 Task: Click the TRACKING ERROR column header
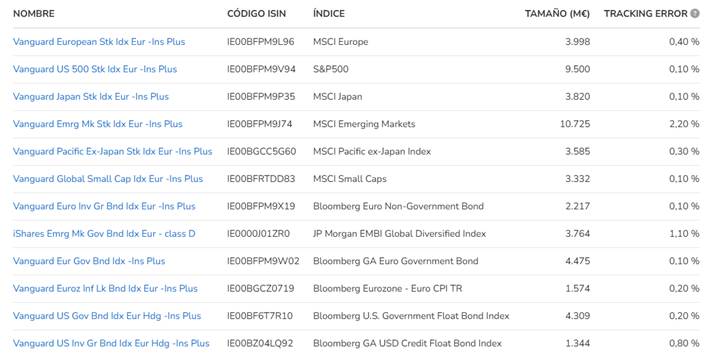[x=646, y=14]
